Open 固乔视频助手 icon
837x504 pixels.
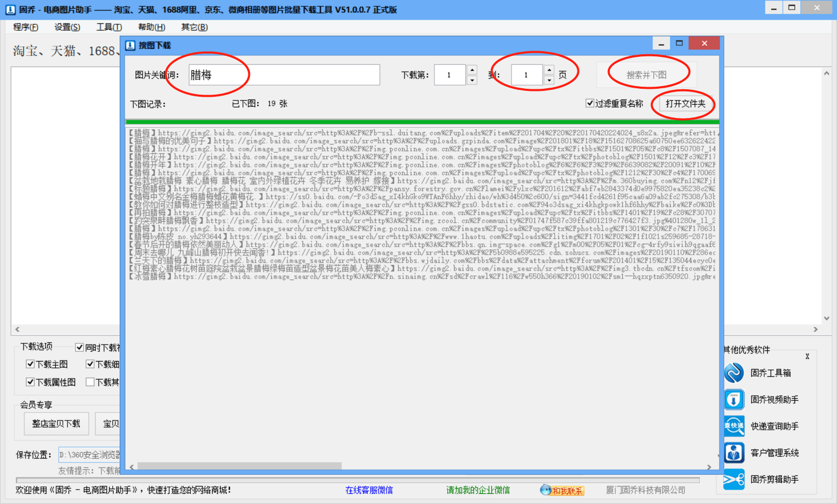click(x=734, y=399)
